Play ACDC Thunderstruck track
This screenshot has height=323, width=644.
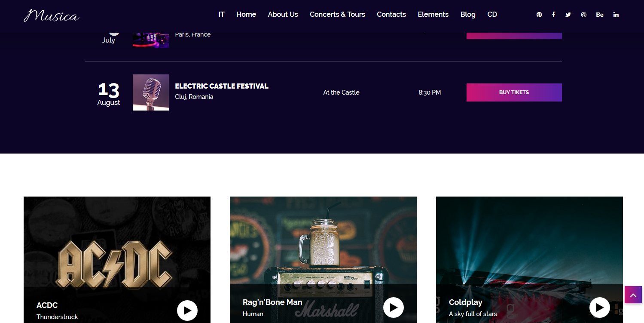[x=187, y=311]
